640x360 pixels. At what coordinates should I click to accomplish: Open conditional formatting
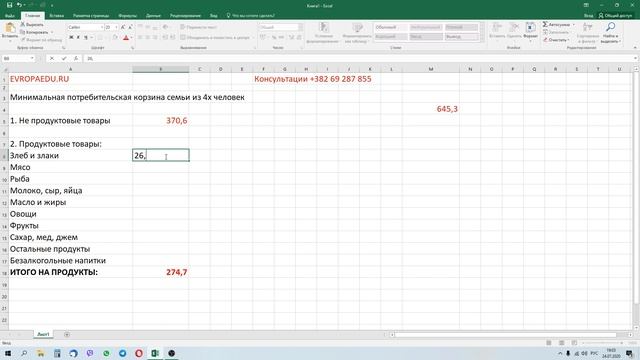coord(323,33)
